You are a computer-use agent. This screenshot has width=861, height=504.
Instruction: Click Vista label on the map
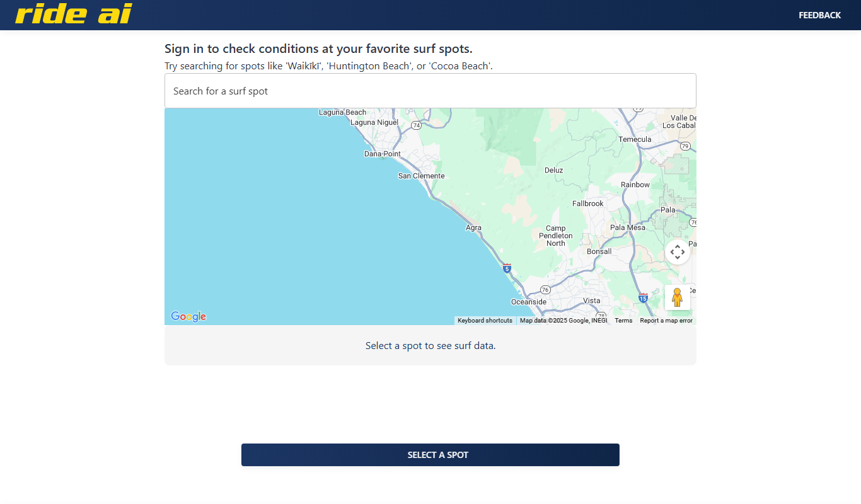592,301
